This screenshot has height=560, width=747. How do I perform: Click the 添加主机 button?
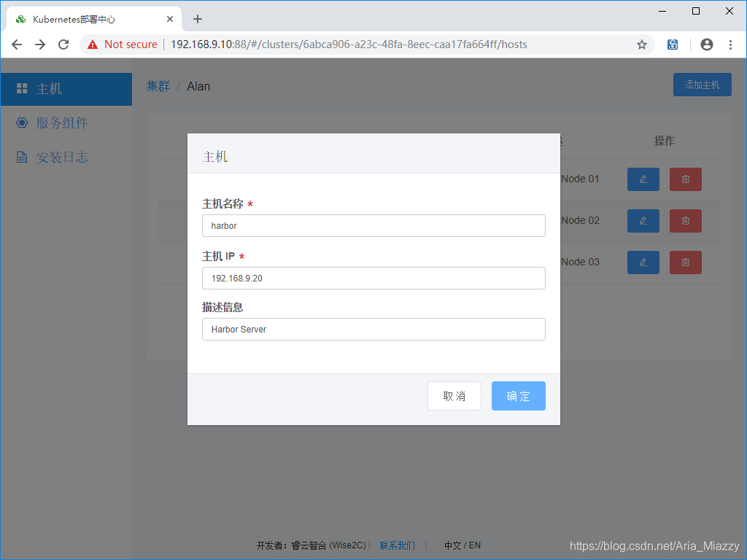[x=702, y=85]
